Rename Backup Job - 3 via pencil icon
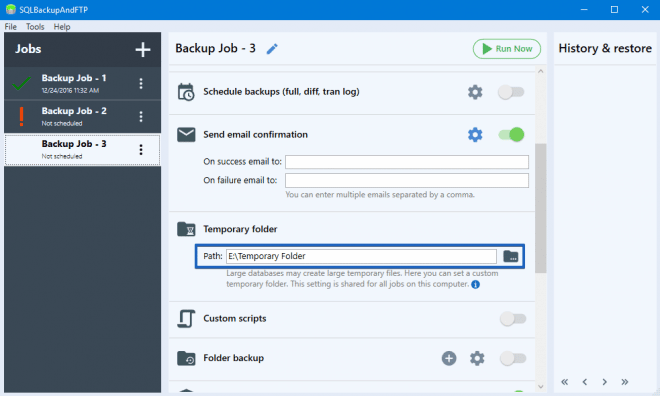This screenshot has width=660, height=396. (272, 49)
